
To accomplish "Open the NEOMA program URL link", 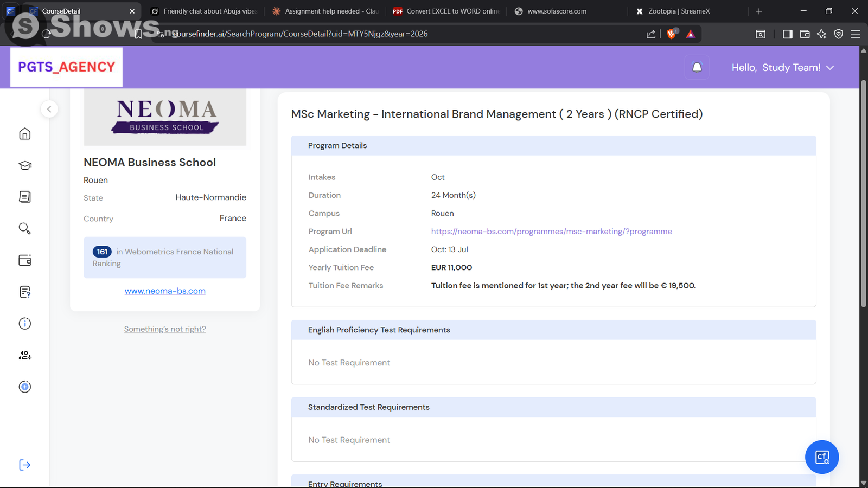I will tap(551, 232).
